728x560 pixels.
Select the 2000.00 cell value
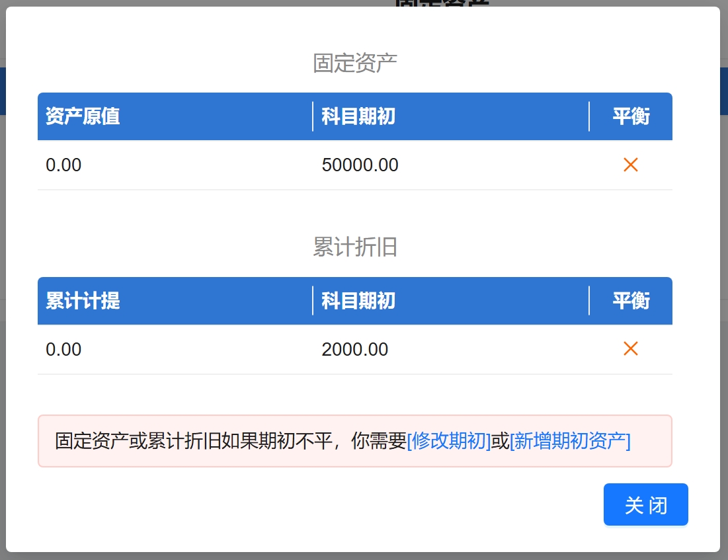pyautogui.click(x=354, y=349)
